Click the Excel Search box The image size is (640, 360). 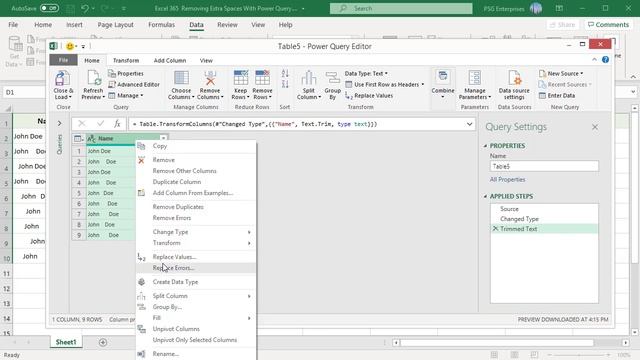tap(401, 8)
